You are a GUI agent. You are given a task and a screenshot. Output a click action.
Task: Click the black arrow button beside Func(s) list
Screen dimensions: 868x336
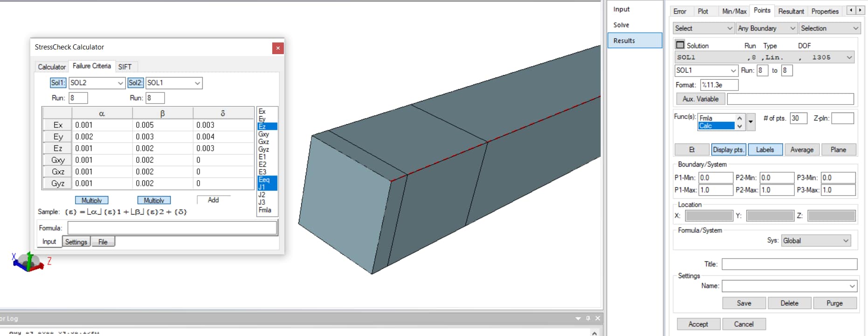(x=751, y=122)
